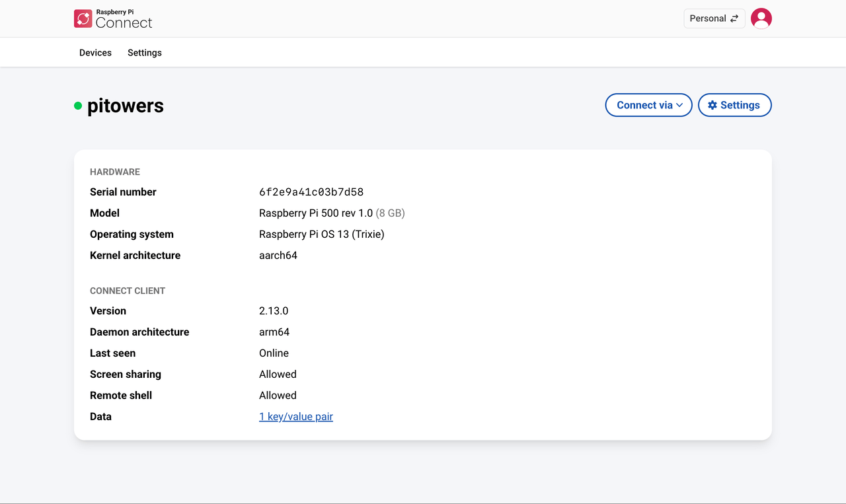Click the Serial number label
This screenshot has height=504, width=846.
point(123,192)
